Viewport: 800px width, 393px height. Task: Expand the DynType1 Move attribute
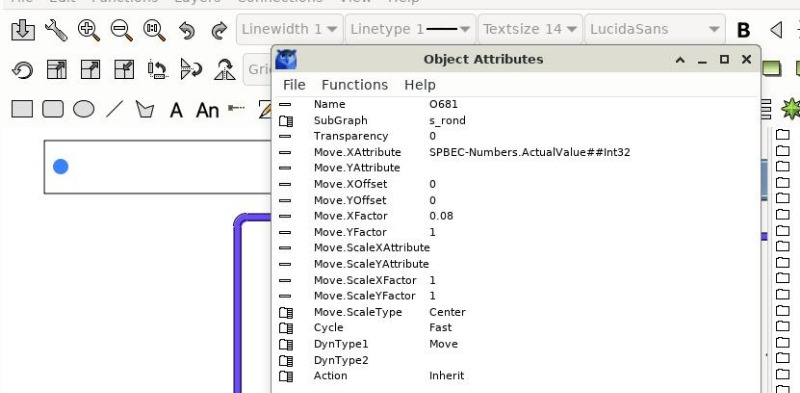pos(286,344)
